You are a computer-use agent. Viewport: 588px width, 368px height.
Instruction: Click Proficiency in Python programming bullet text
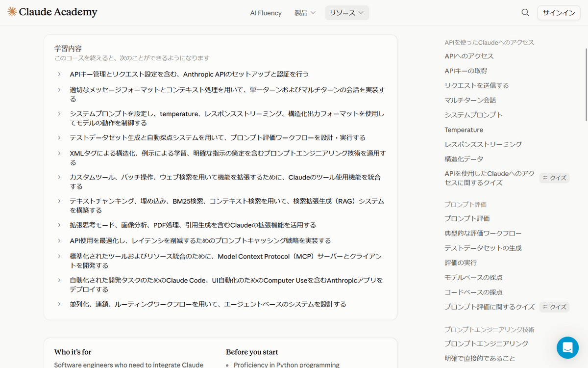point(287,365)
